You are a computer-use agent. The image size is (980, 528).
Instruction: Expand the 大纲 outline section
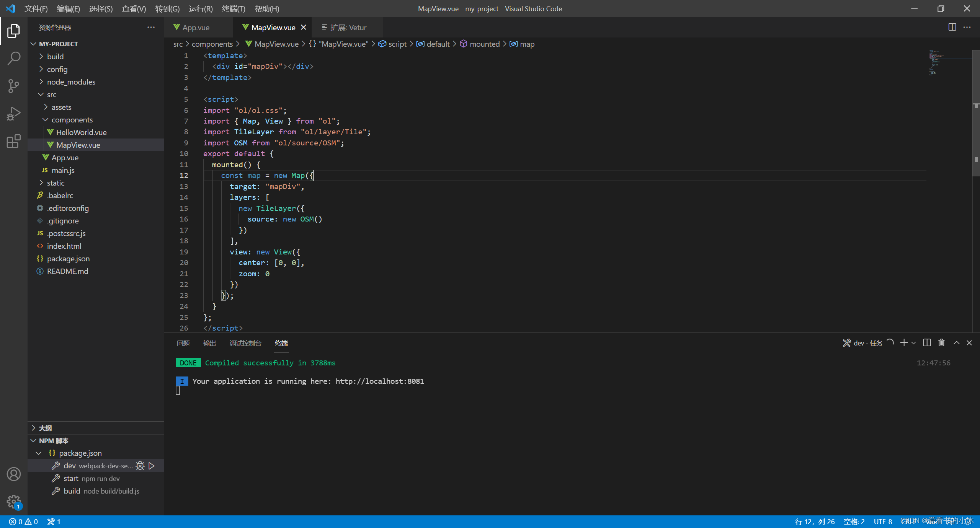click(x=96, y=428)
